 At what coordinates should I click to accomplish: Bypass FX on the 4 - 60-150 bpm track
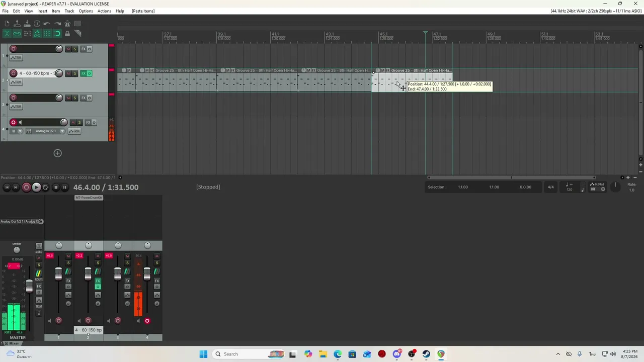[x=90, y=73]
